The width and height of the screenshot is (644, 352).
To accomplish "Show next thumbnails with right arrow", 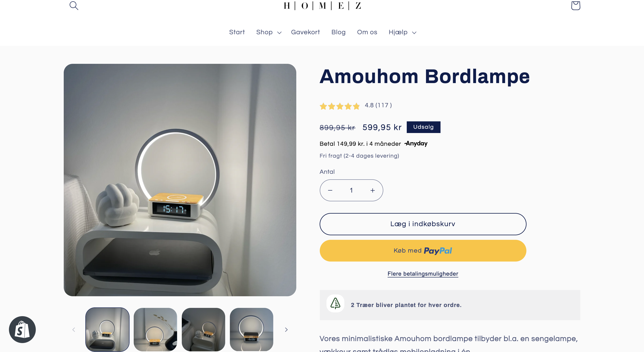I will click(x=286, y=330).
